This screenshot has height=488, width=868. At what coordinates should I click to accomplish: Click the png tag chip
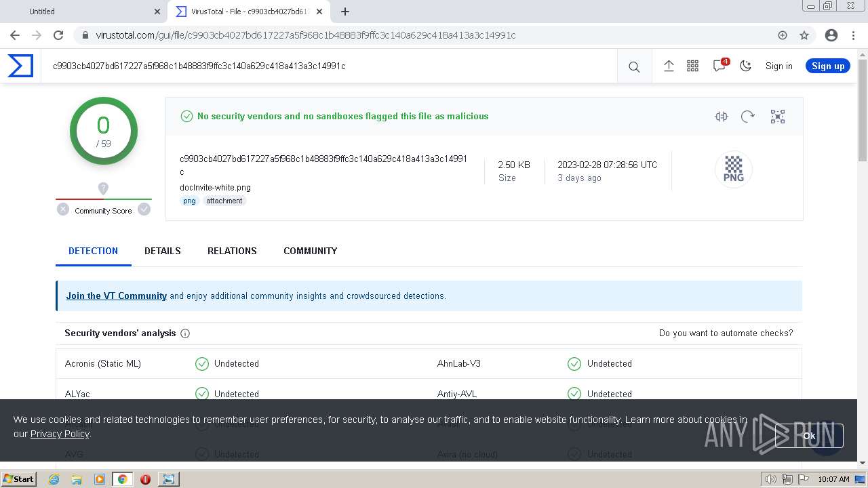[189, 201]
